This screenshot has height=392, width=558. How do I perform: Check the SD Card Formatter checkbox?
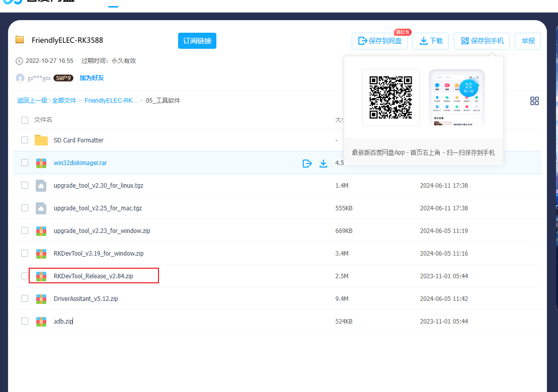(x=25, y=140)
